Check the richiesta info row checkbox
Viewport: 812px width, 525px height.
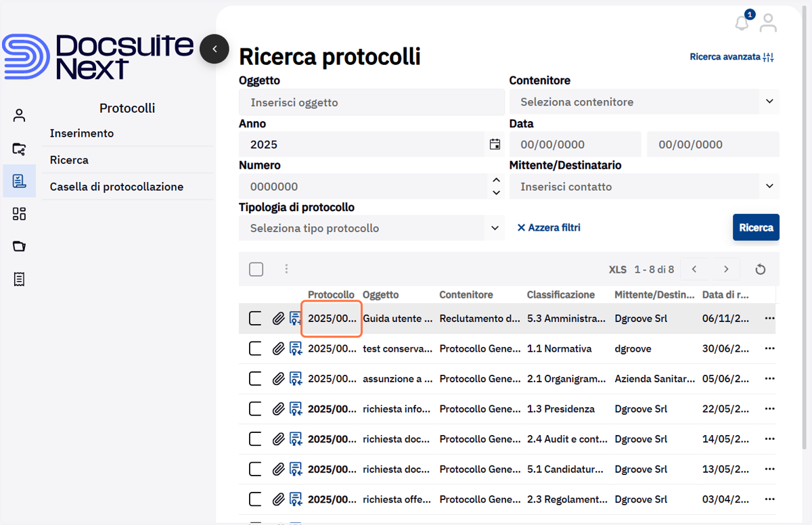click(255, 409)
